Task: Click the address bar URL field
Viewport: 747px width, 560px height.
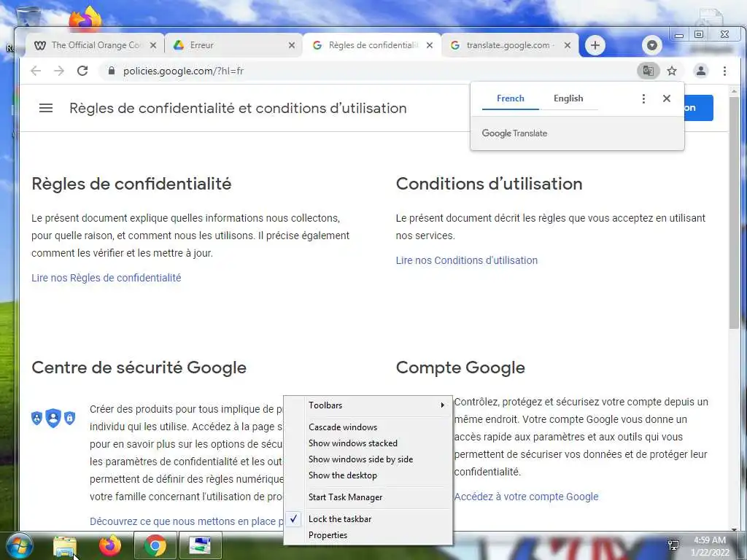Action: click(367, 71)
